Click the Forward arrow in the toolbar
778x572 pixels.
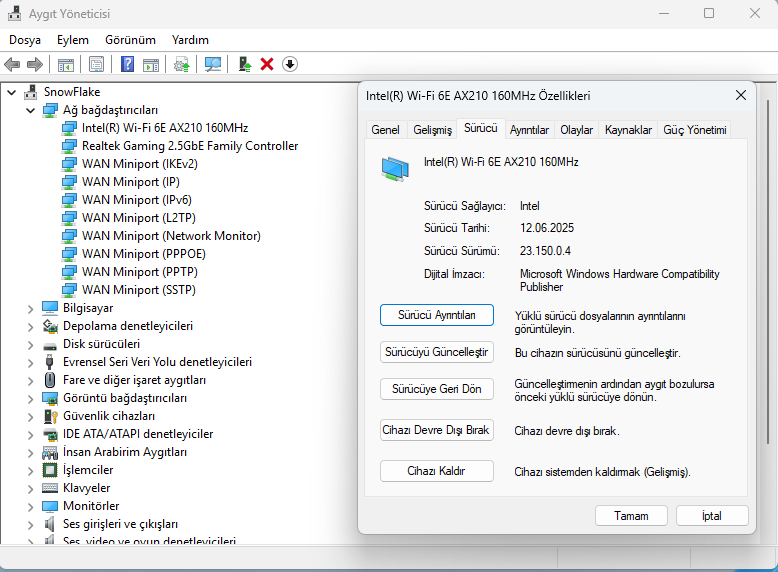35,64
